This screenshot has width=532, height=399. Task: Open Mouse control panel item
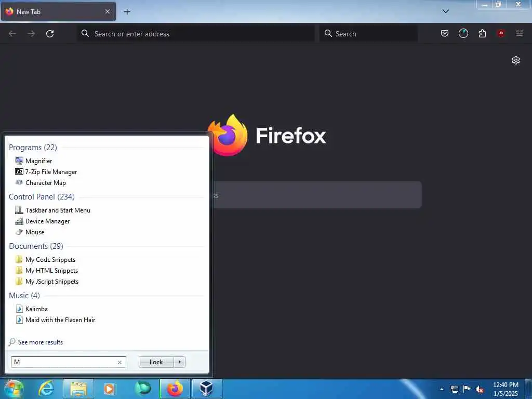click(30, 232)
